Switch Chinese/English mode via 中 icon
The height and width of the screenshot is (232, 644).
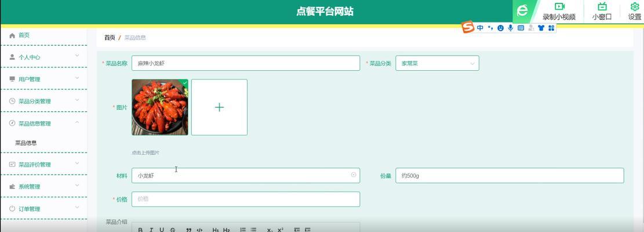click(480, 28)
